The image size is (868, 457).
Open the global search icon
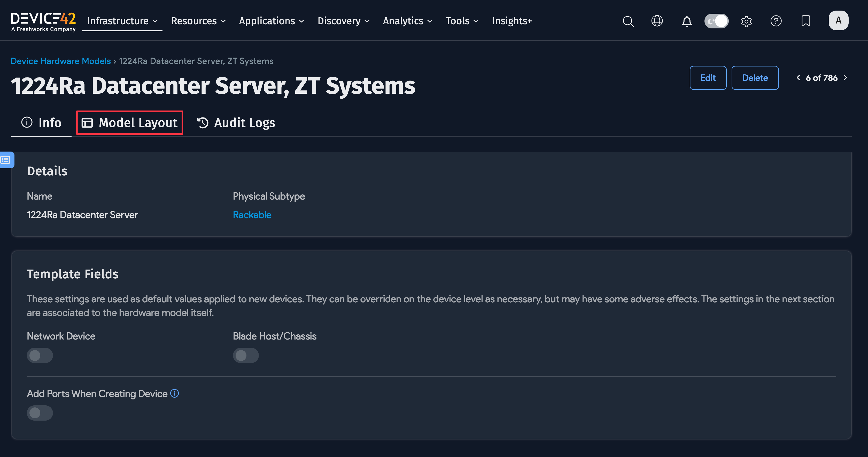(x=628, y=21)
